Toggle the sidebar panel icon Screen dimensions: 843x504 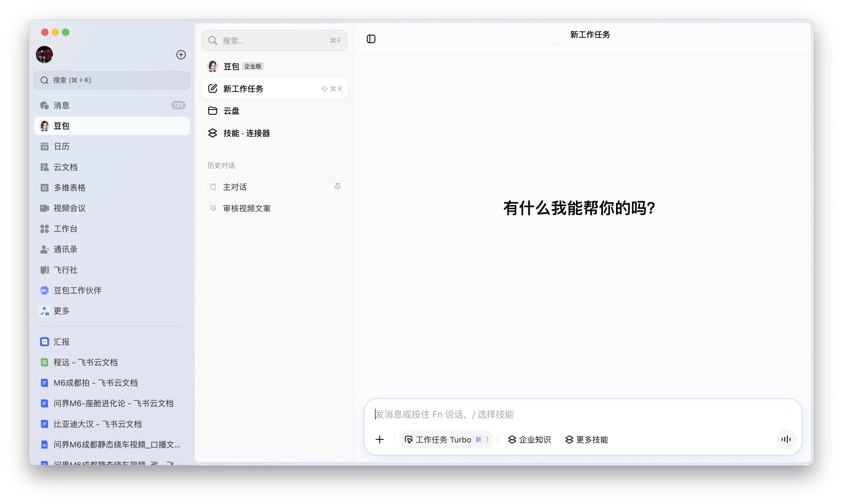(x=371, y=39)
